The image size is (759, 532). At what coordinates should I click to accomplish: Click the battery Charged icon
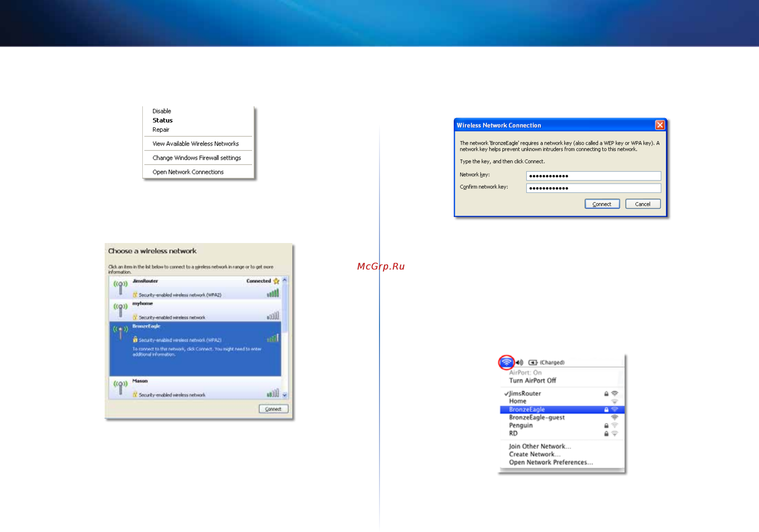pyautogui.click(x=533, y=362)
